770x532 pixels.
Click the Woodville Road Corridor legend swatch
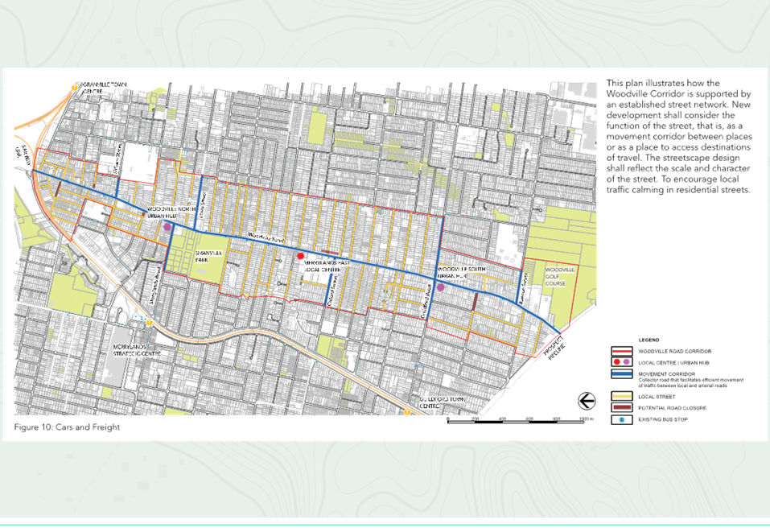pyautogui.click(x=621, y=351)
